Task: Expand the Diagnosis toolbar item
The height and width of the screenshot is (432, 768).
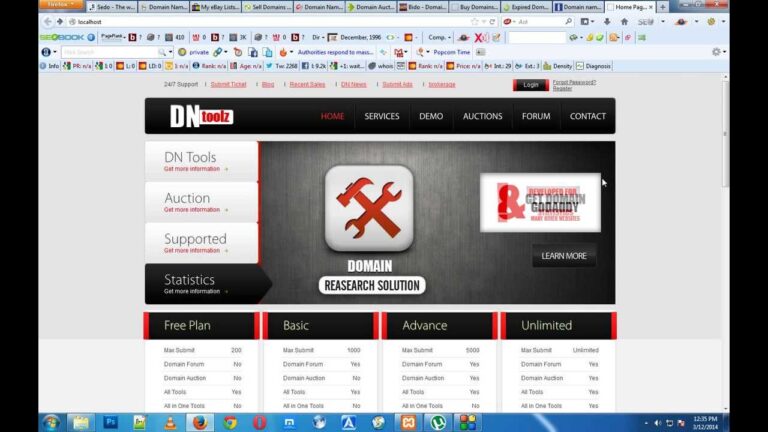Action: click(x=596, y=66)
